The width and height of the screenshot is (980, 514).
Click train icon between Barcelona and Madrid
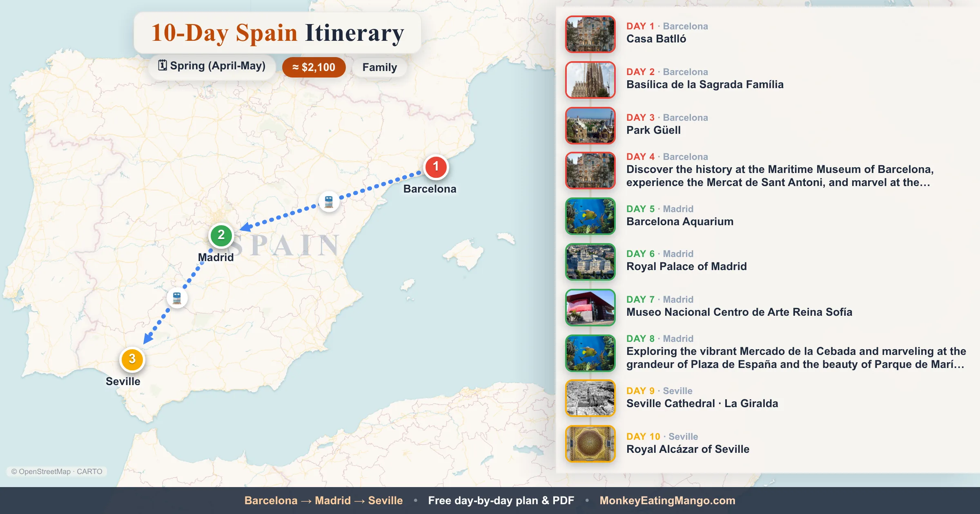click(x=329, y=202)
